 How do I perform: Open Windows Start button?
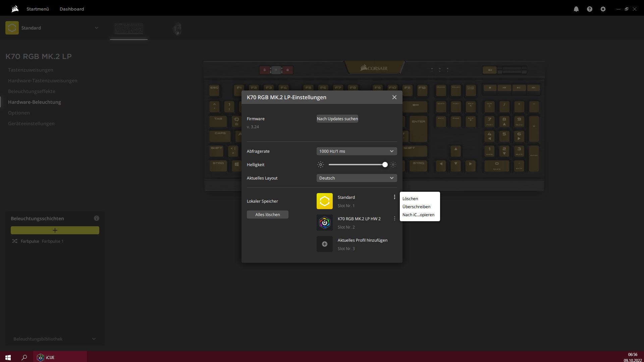pyautogui.click(x=8, y=357)
